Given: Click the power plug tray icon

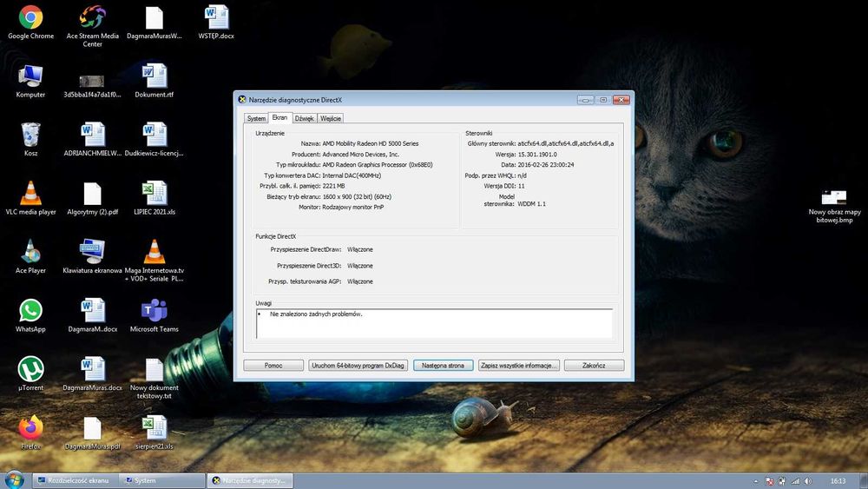Looking at the screenshot, I should pos(782,481).
